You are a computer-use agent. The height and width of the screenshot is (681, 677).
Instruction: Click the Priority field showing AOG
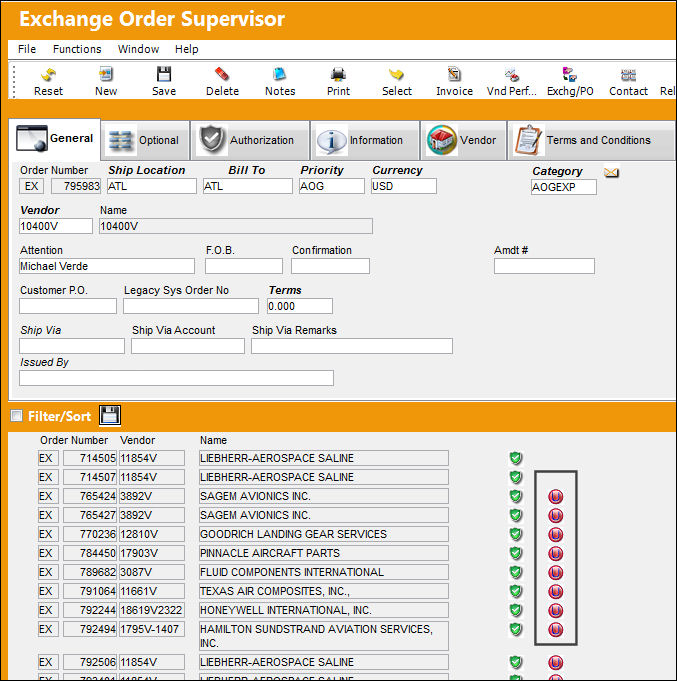(x=331, y=186)
